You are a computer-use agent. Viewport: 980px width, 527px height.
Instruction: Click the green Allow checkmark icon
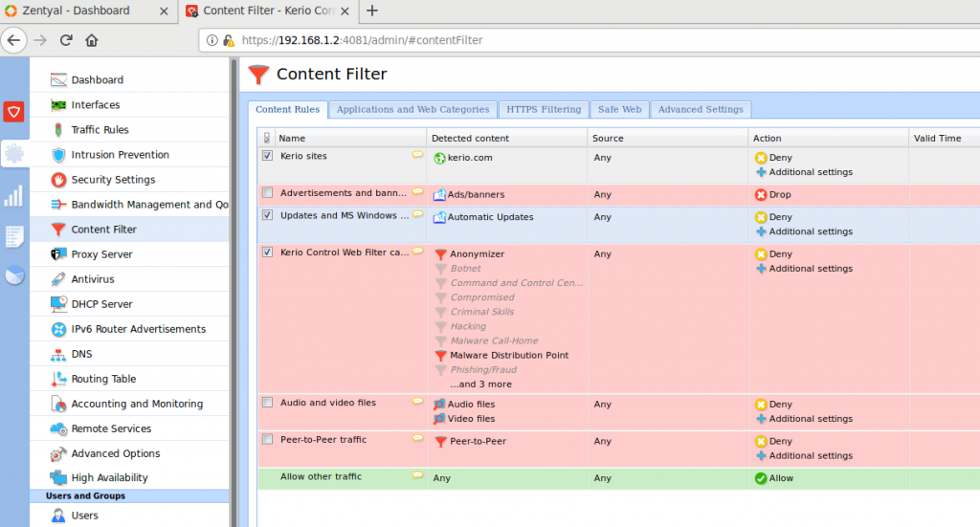pos(761,478)
